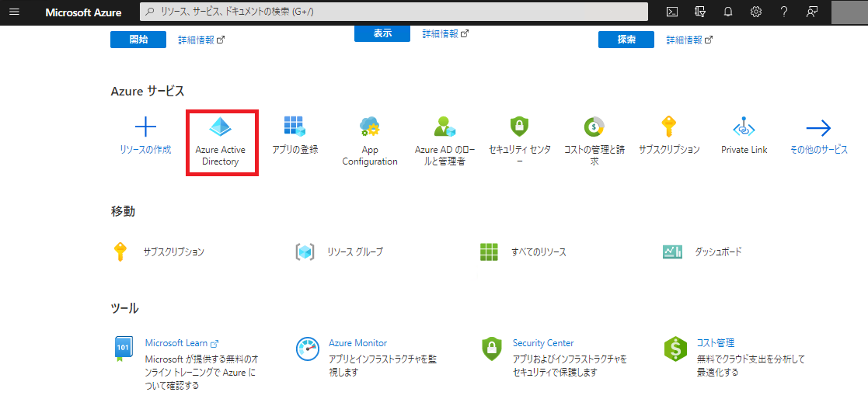Screen dimensions: 868x399
Task: Open the Security Center link under ツール
Action: (543, 343)
